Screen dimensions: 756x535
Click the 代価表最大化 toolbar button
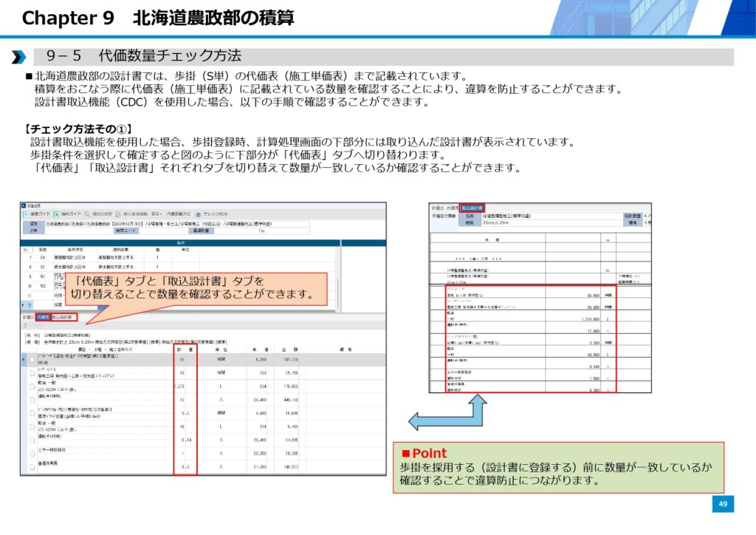(x=178, y=213)
